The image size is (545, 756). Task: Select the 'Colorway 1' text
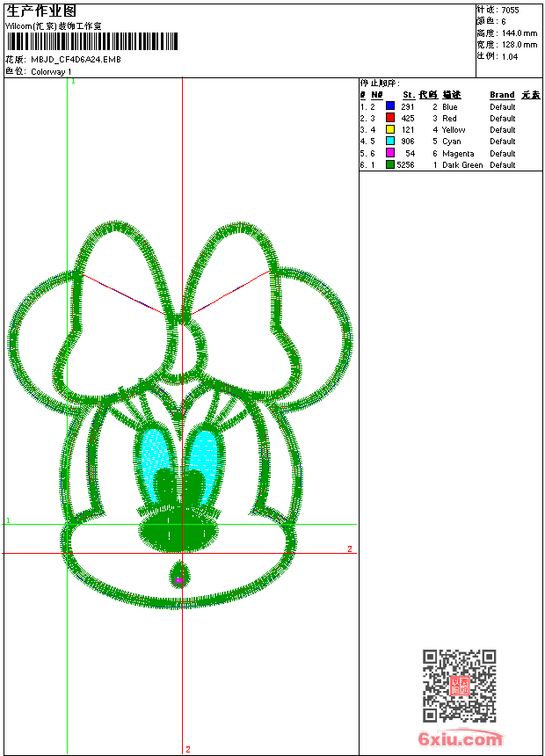[x=51, y=72]
